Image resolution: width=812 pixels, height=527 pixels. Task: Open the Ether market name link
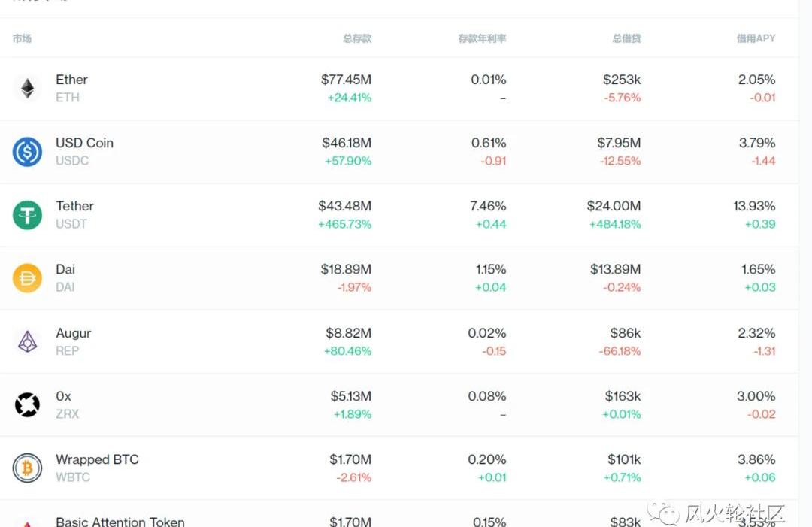(x=71, y=80)
